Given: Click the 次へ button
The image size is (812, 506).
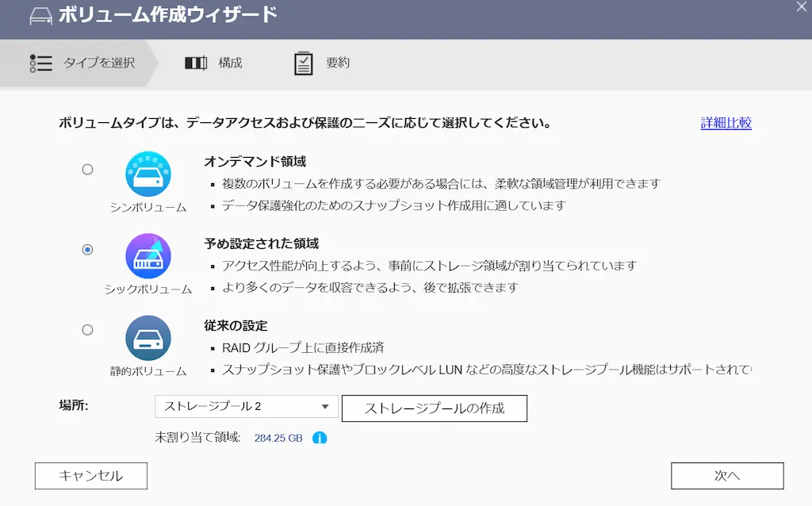Looking at the screenshot, I should [727, 476].
